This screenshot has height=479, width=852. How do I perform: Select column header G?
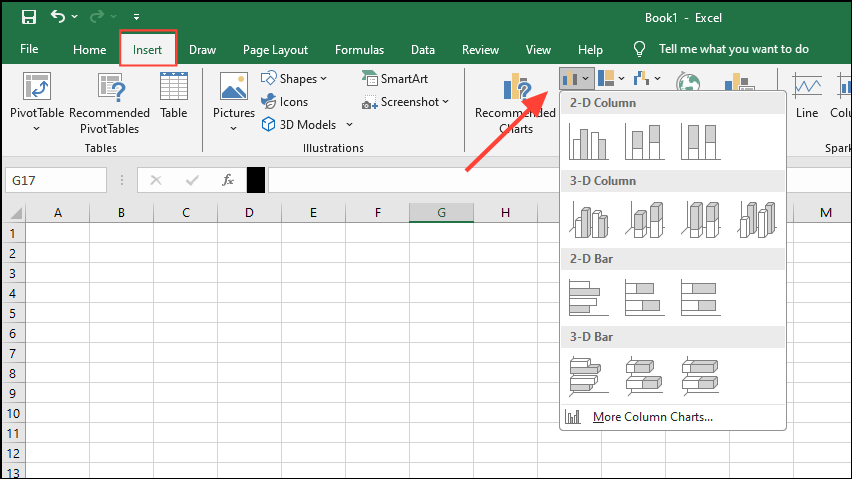coord(441,212)
